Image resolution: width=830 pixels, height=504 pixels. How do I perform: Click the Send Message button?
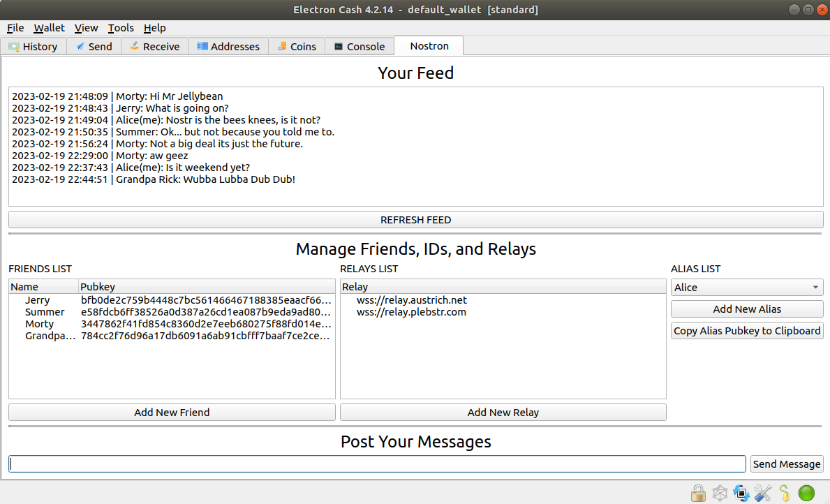click(787, 464)
